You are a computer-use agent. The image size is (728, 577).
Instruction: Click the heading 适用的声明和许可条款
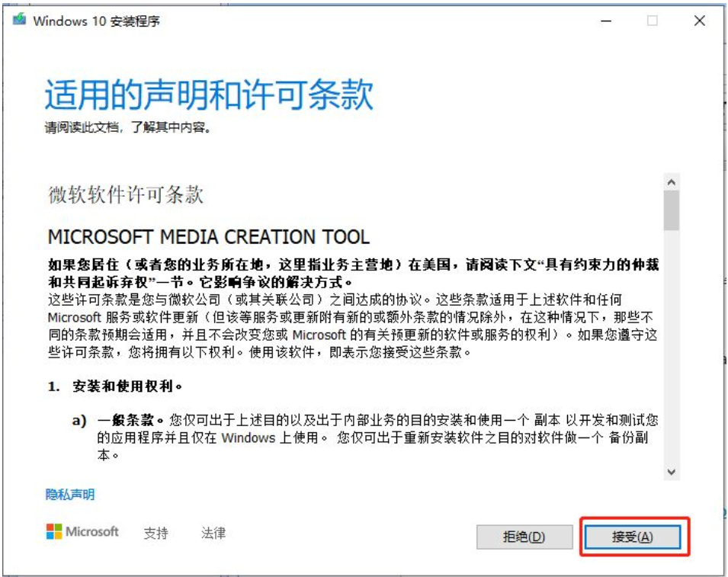[209, 95]
